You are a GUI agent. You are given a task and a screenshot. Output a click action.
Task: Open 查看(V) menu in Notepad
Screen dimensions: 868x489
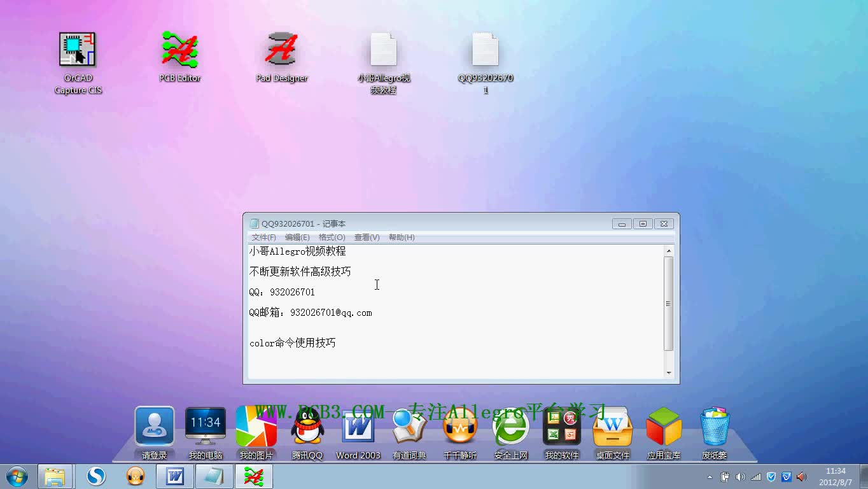(x=367, y=237)
